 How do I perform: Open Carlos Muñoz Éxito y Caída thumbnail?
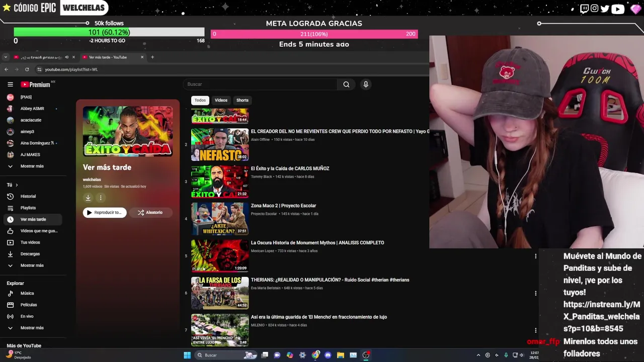[x=220, y=182]
